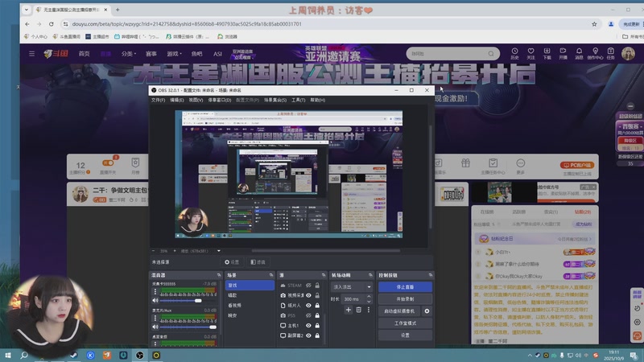Pop out the transitions dock panel
The image size is (644, 362).
[x=370, y=275]
